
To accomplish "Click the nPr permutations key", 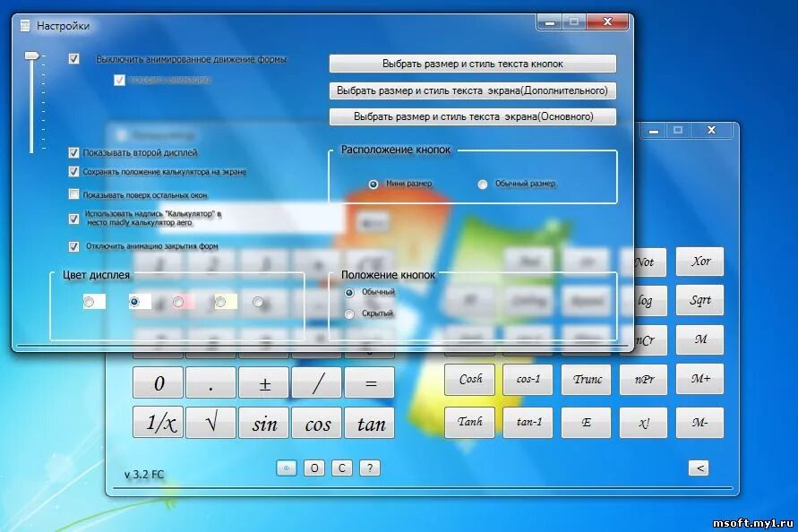I will pos(643,379).
